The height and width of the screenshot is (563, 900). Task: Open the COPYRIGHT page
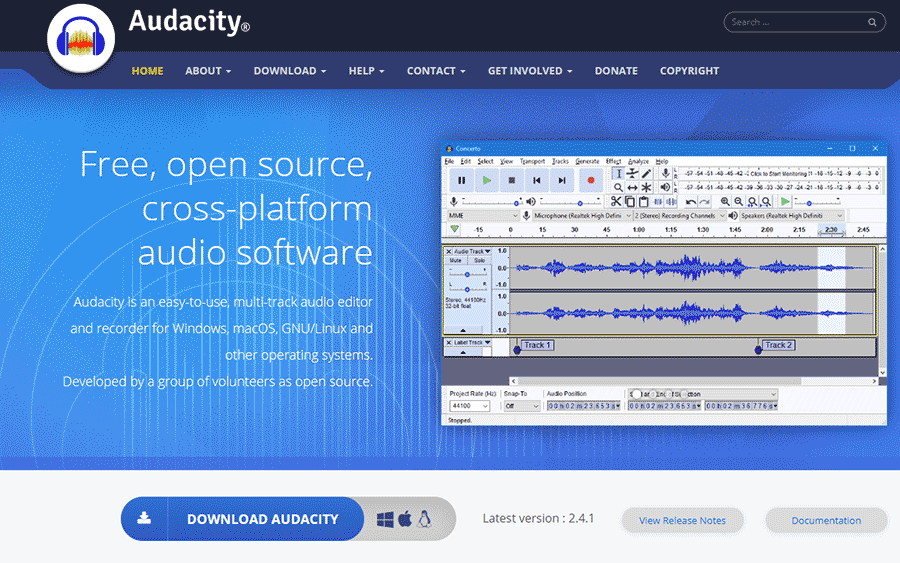[x=689, y=71]
